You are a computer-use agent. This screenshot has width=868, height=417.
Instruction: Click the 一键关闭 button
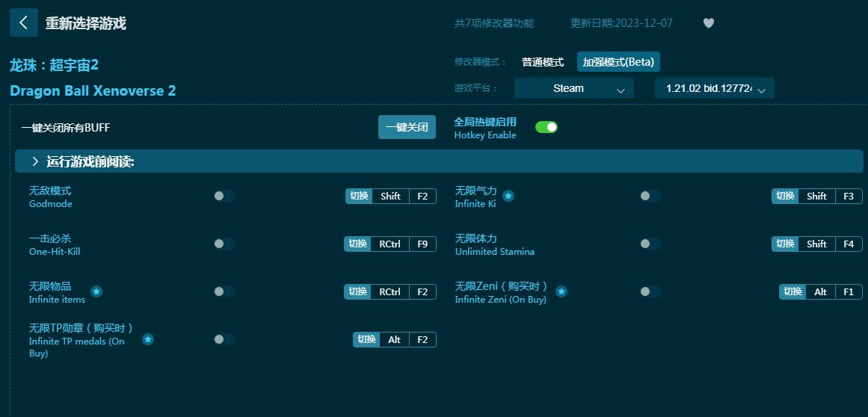[407, 127]
